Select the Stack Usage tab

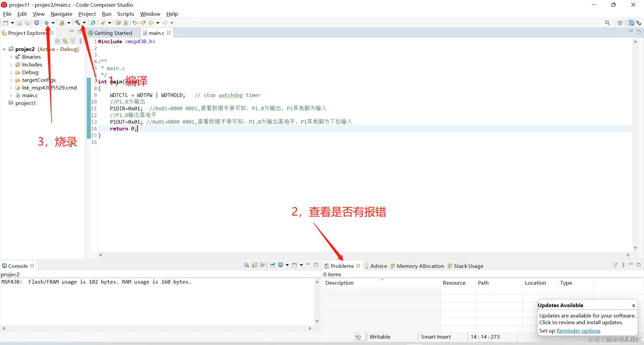(465, 266)
